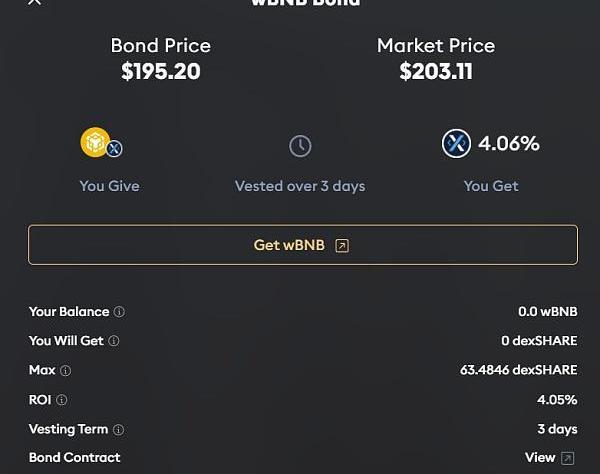Click the small dexSHARE badge on wBNB icon
This screenshot has width=600, height=474.
(114, 148)
